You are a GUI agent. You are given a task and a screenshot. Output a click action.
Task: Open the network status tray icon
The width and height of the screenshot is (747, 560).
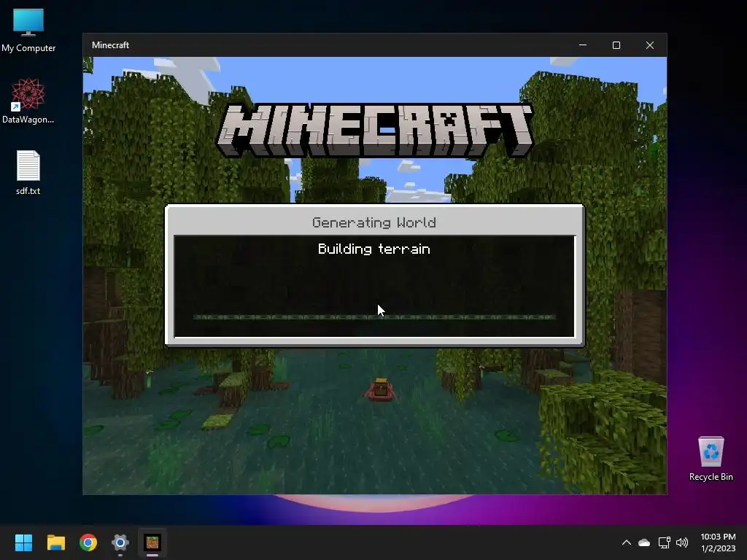(x=664, y=542)
